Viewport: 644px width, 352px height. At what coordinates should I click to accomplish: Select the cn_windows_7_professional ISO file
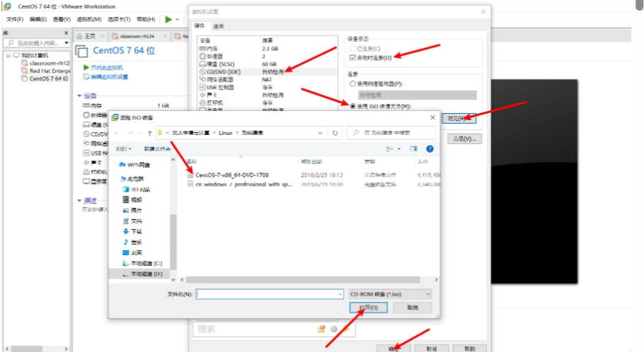[243, 184]
